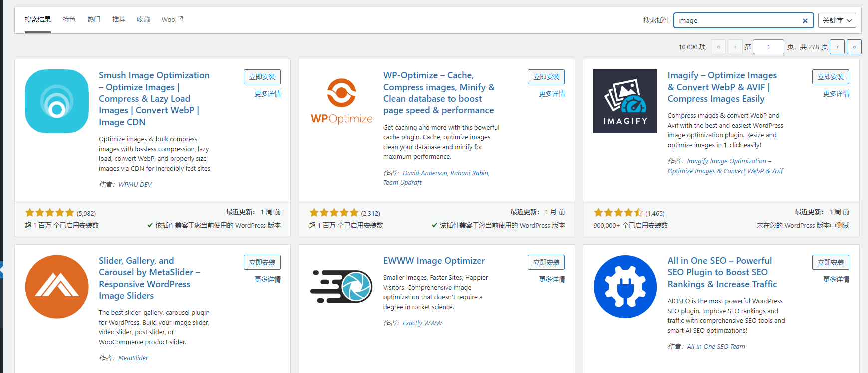Open 更多详情 for WP-Optimize
Screen dimensions: 868x373
[552, 94]
